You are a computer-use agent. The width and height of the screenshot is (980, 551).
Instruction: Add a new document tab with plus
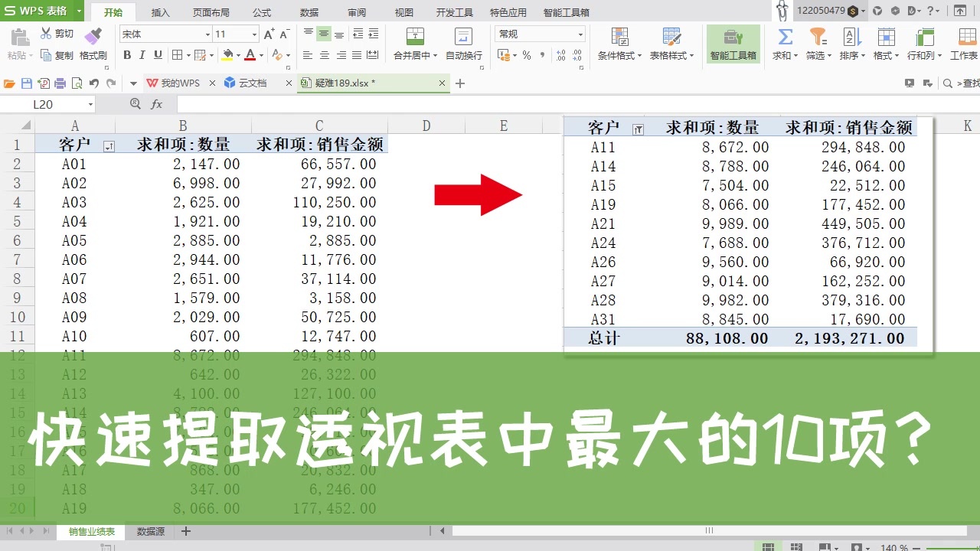460,83
